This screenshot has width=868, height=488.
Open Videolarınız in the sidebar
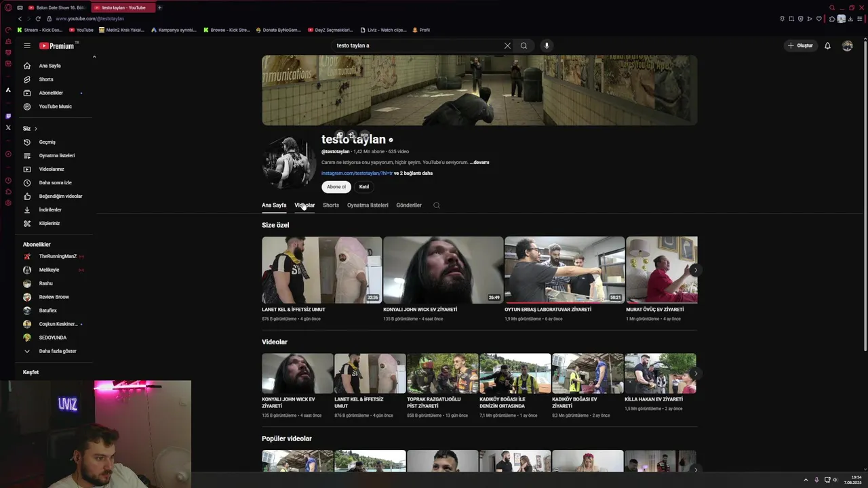coord(55,169)
